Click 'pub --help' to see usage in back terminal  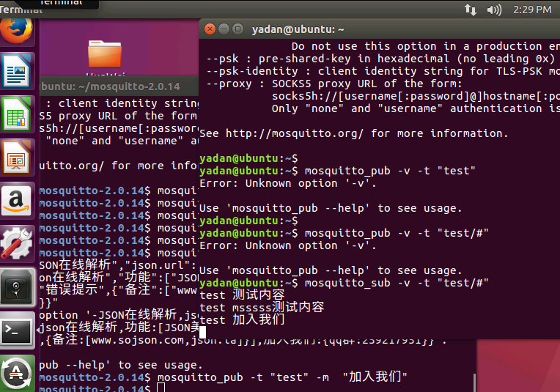pos(121,365)
